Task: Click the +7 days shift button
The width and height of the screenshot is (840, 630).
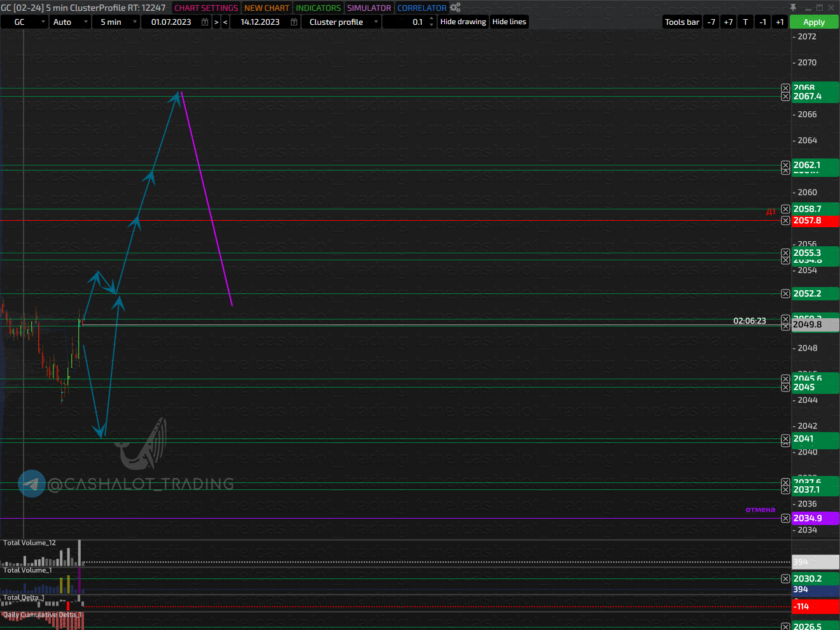Action: [x=728, y=22]
